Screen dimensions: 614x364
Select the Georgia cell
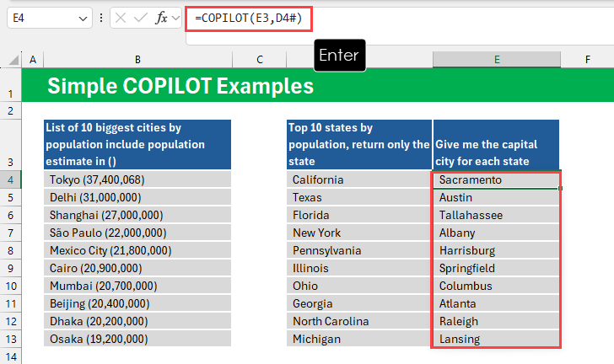click(x=359, y=303)
